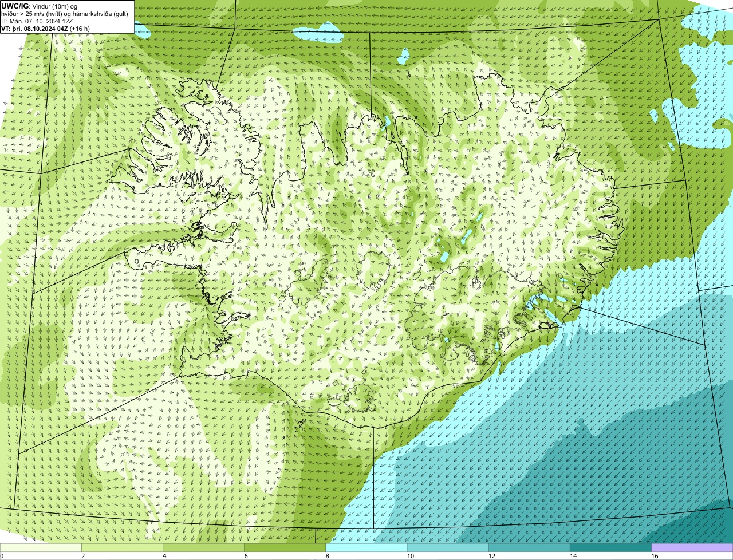Image resolution: width=733 pixels, height=560 pixels.
Task: Click the "VT: þri. 08.10.2024 04Z (+16 h)" line
Action: point(45,28)
